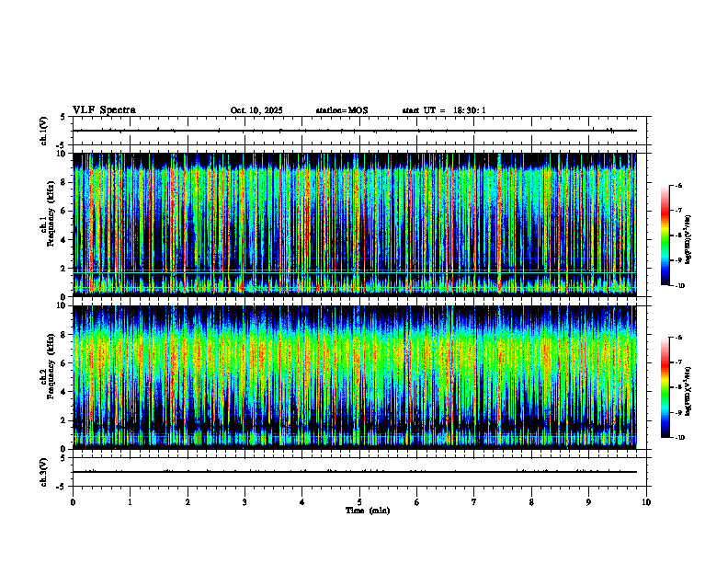The height and width of the screenshot is (563, 728).
Task: Click the "ch.1(V)" axis label
Action: coord(43,131)
